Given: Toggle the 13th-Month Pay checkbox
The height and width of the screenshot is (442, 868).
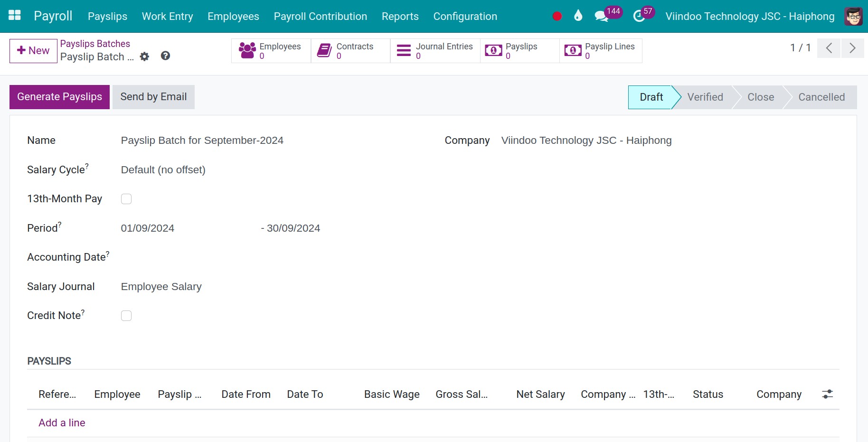Looking at the screenshot, I should 126,199.
